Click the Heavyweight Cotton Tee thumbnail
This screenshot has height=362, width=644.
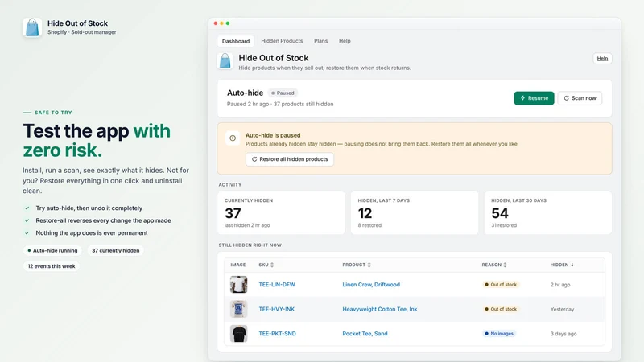pos(238,309)
